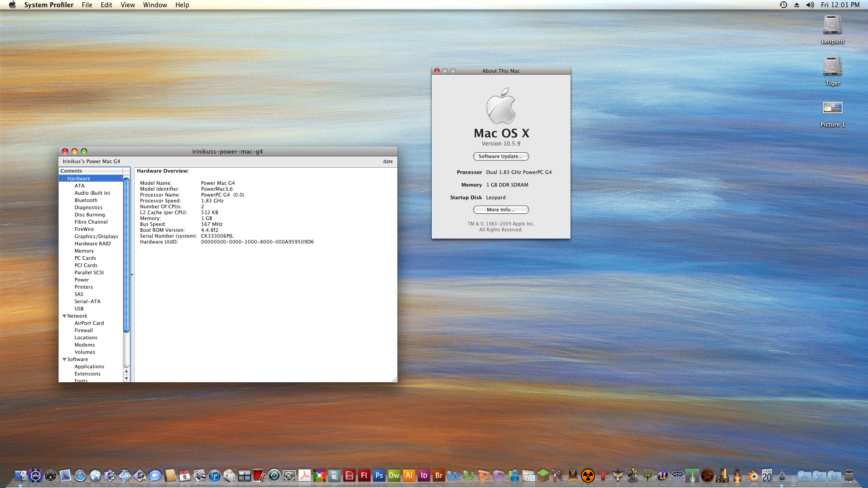868x488 pixels.
Task: Click the volume icon in menu bar
Action: pos(810,5)
